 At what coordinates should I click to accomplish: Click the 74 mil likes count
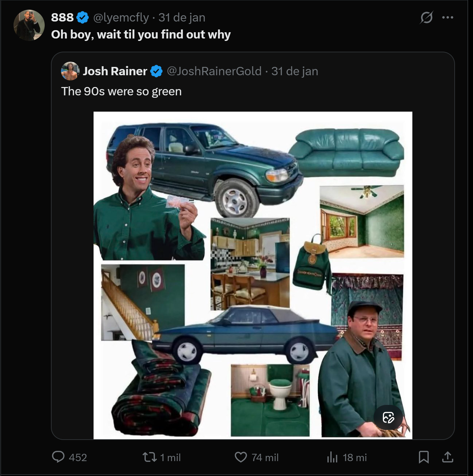(x=265, y=458)
